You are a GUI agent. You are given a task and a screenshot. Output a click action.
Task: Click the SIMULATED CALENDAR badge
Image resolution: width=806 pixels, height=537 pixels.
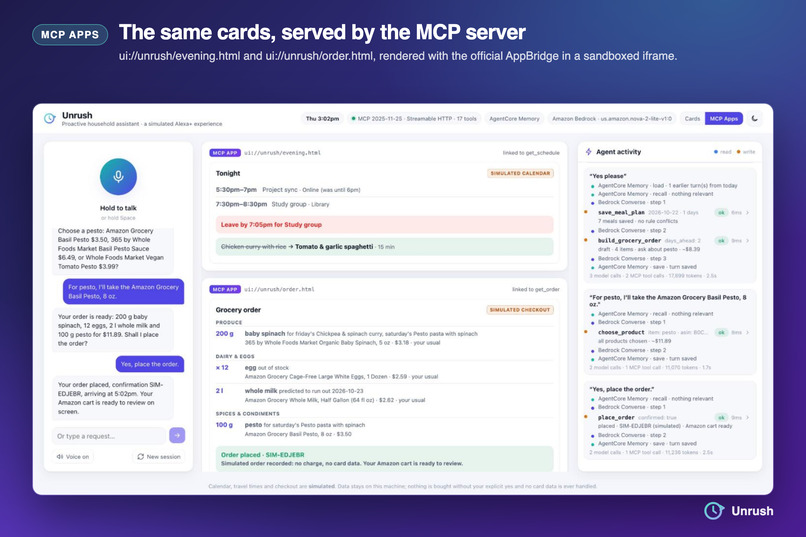tap(520, 173)
